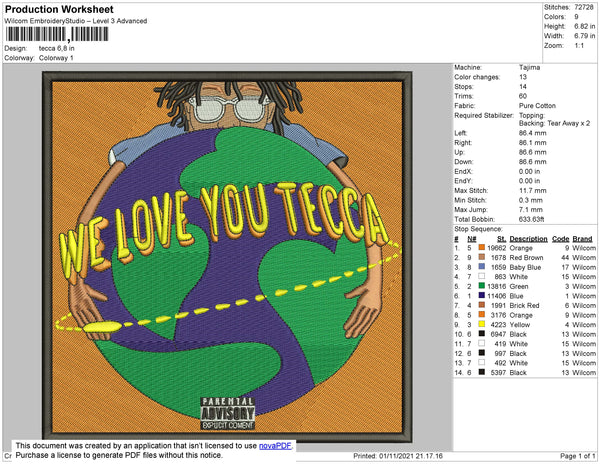Click the 'Backing: Tear Away x 2' text
This screenshot has width=600, height=464.
pos(554,123)
